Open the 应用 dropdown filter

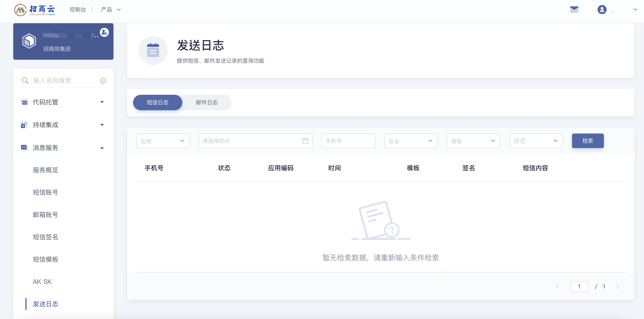click(163, 141)
